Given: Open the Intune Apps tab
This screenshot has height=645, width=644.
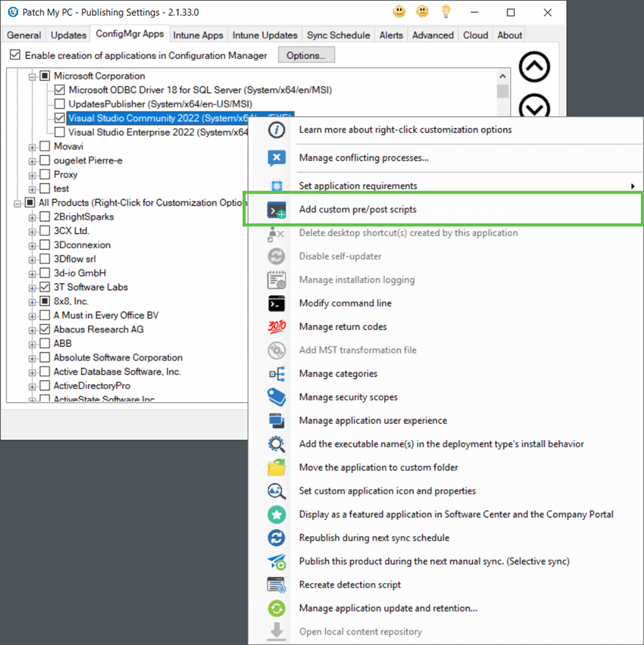Looking at the screenshot, I should (x=198, y=35).
